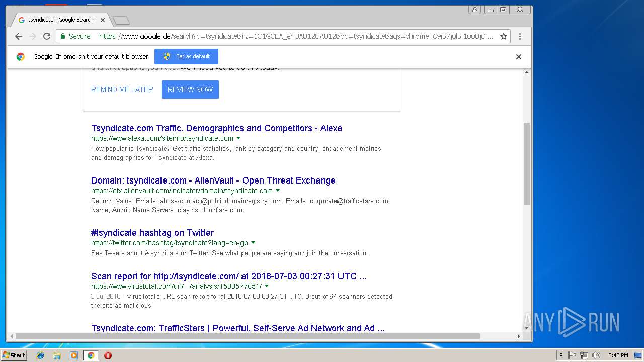Expand the dropdown arrow beside twitter.com URL
Screen dimensions: 644x362
[x=253, y=243]
